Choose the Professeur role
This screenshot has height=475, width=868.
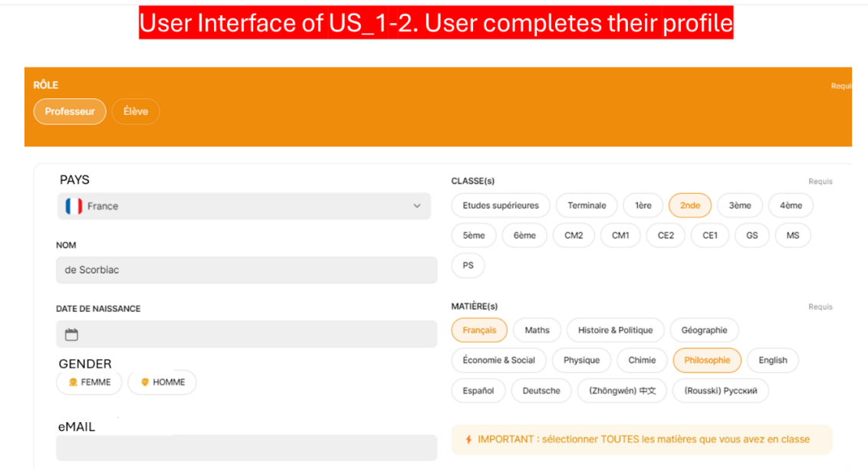click(70, 112)
